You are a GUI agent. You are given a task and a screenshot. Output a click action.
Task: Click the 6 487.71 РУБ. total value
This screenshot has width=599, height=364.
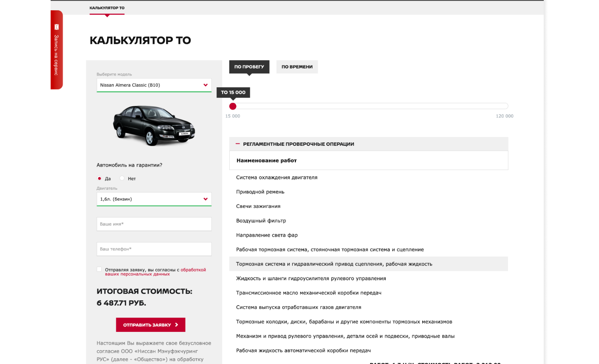pos(121,303)
